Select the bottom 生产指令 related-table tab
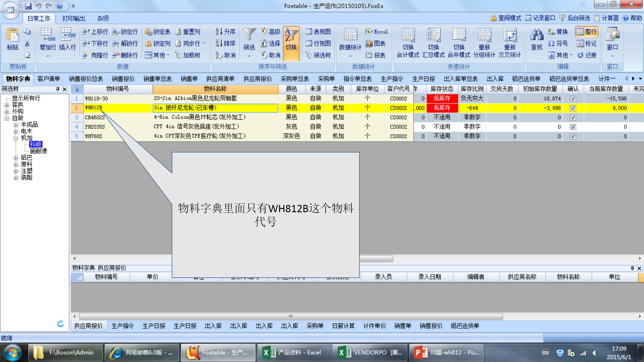This screenshot has height=362, width=644. (x=123, y=326)
